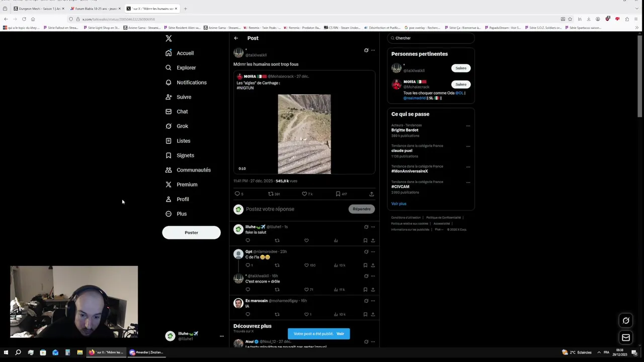Click the back arrow next to Post

tap(236, 38)
